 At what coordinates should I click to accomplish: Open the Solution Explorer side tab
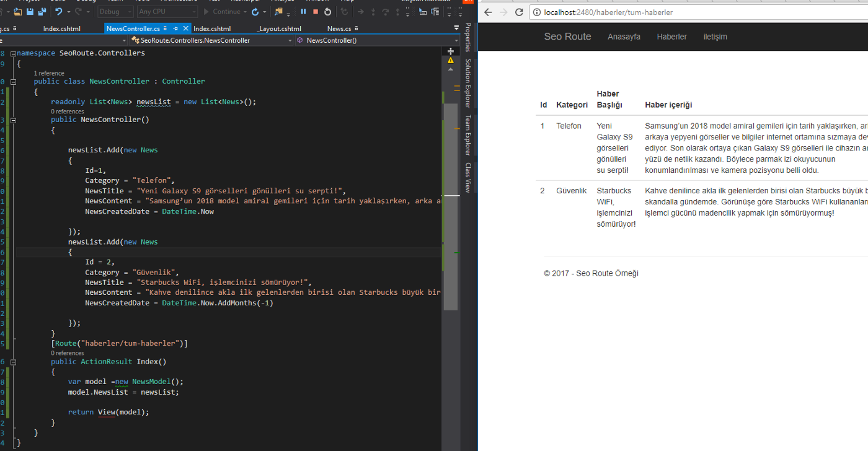click(468, 83)
